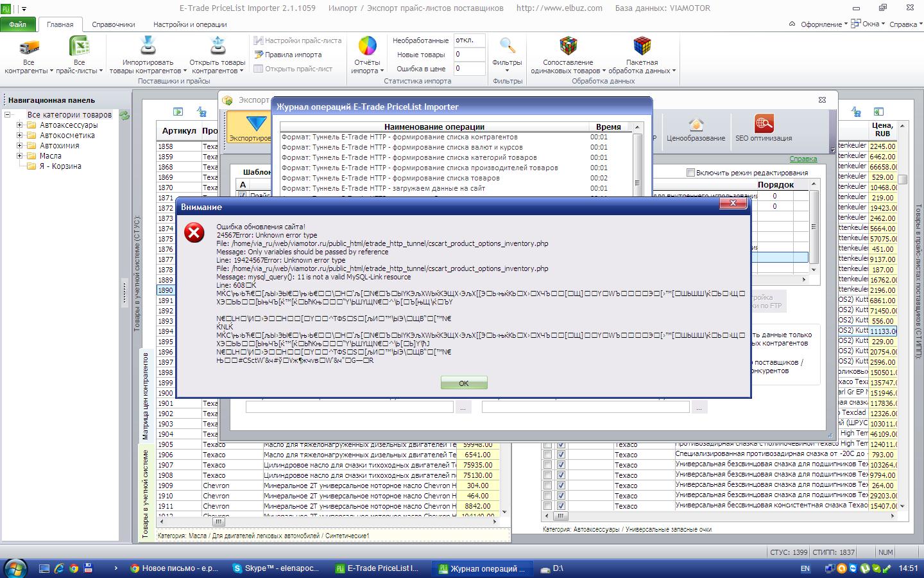Screen dimensions: 924x578
Task: Click the Новые товары count field
Action: [x=469, y=55]
